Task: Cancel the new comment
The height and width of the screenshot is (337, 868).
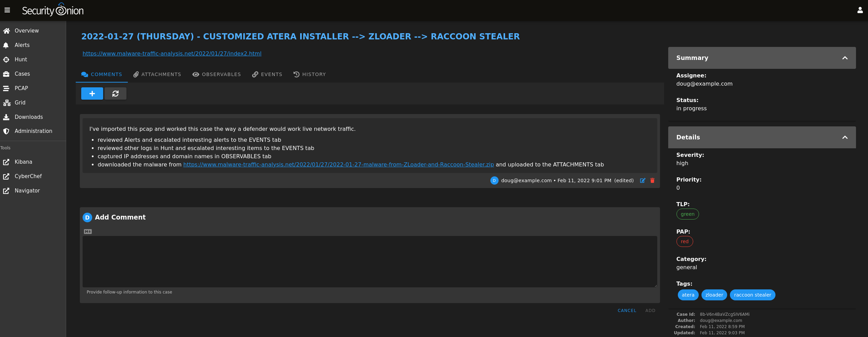Action: pyautogui.click(x=627, y=311)
